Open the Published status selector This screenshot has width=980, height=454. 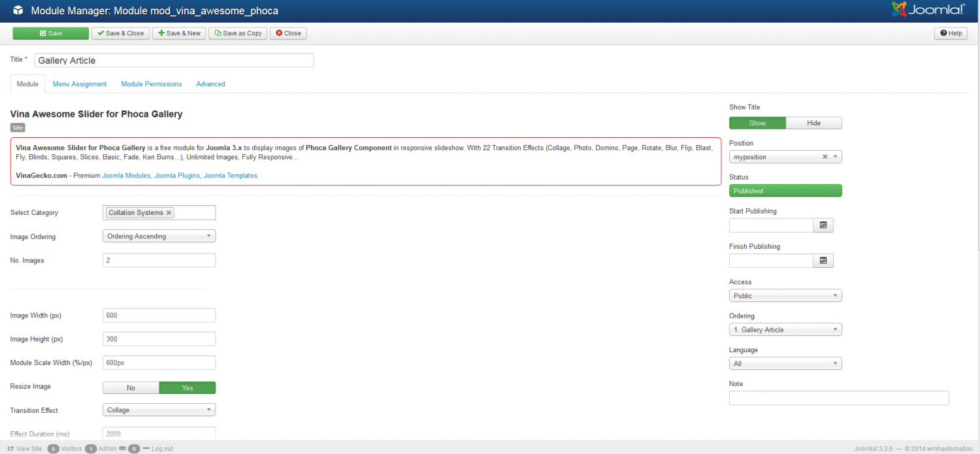(x=785, y=191)
